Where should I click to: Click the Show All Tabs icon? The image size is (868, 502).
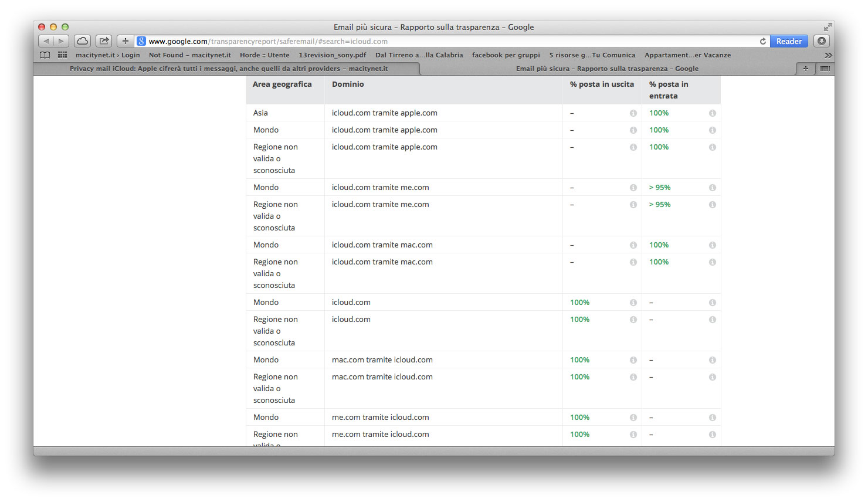click(x=825, y=69)
